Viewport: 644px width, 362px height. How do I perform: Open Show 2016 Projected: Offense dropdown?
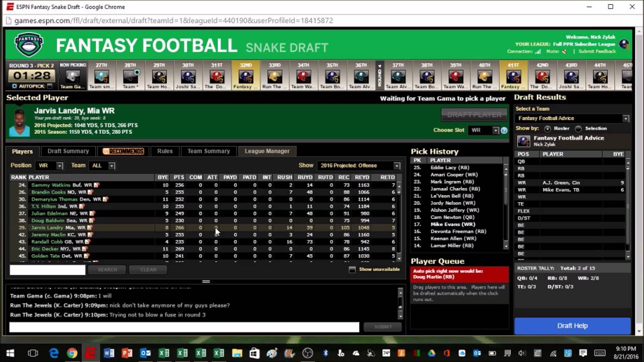tap(359, 165)
